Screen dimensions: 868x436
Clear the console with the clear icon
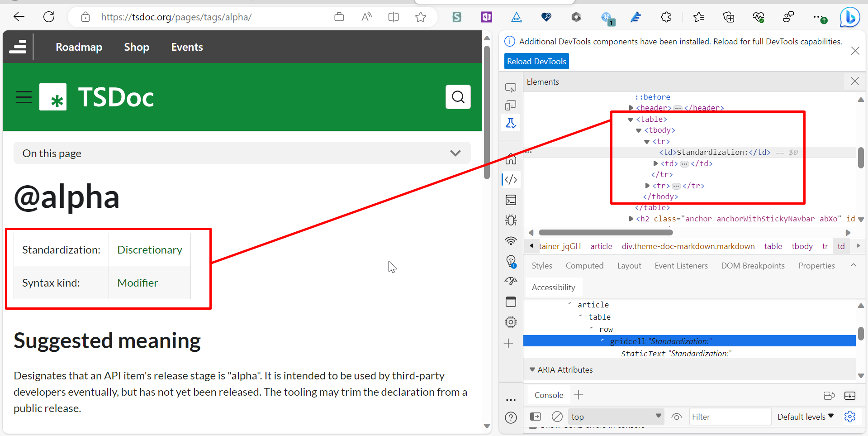coord(557,417)
